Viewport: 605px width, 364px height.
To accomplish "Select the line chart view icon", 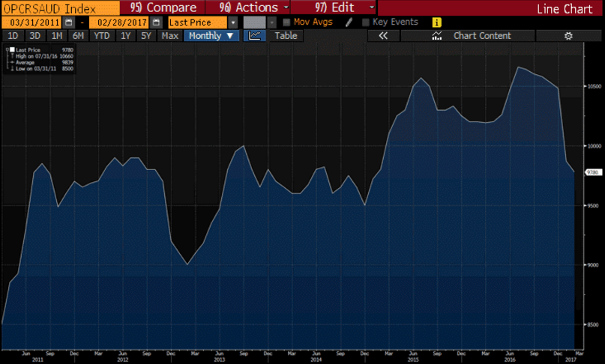I will [255, 36].
